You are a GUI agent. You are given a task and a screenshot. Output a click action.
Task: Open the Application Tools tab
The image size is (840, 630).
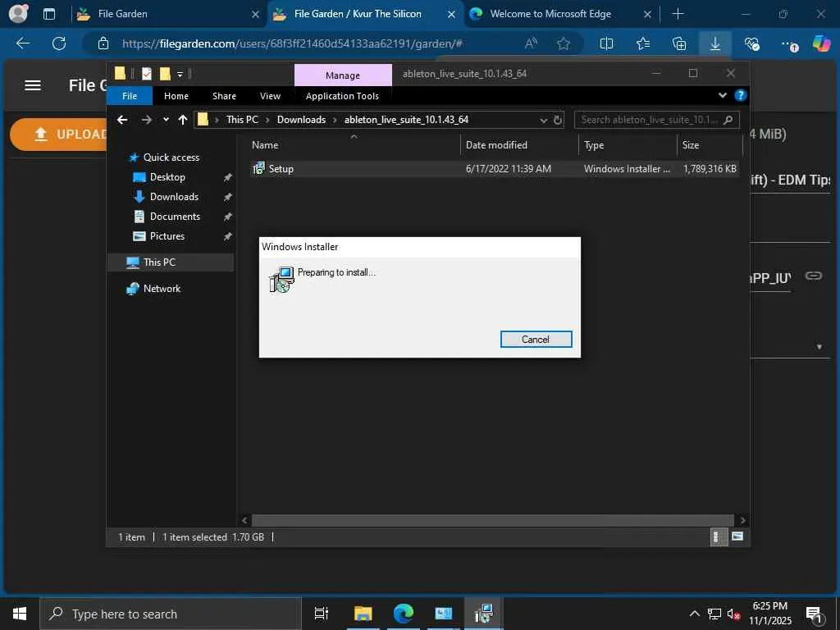[342, 96]
